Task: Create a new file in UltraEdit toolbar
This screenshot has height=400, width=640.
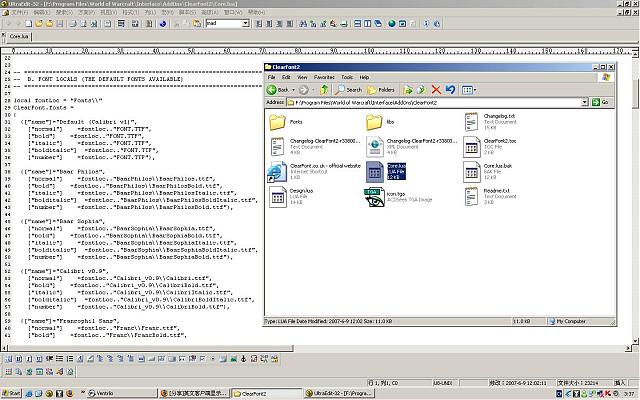Action: coord(29,24)
